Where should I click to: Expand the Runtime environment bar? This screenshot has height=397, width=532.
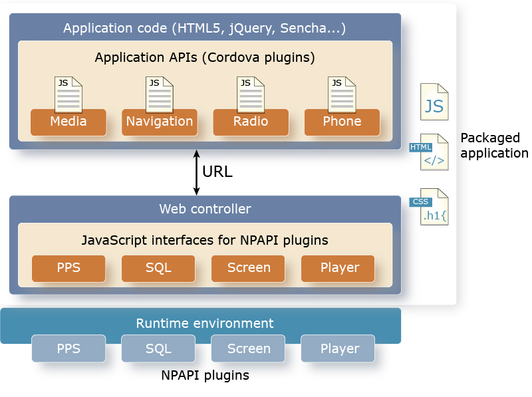point(204,324)
